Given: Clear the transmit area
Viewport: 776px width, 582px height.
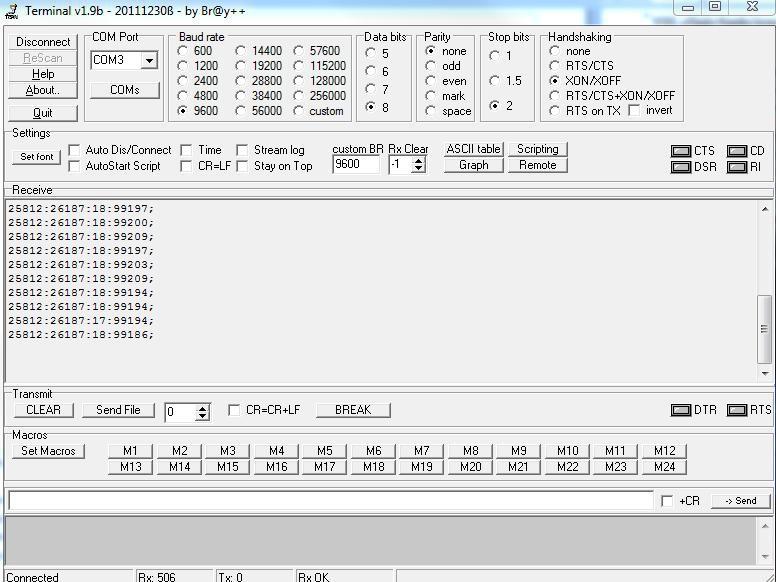Looking at the screenshot, I should point(44,410).
